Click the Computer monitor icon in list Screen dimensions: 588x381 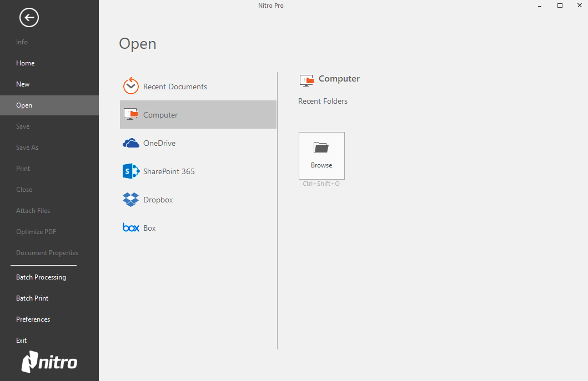pos(130,114)
